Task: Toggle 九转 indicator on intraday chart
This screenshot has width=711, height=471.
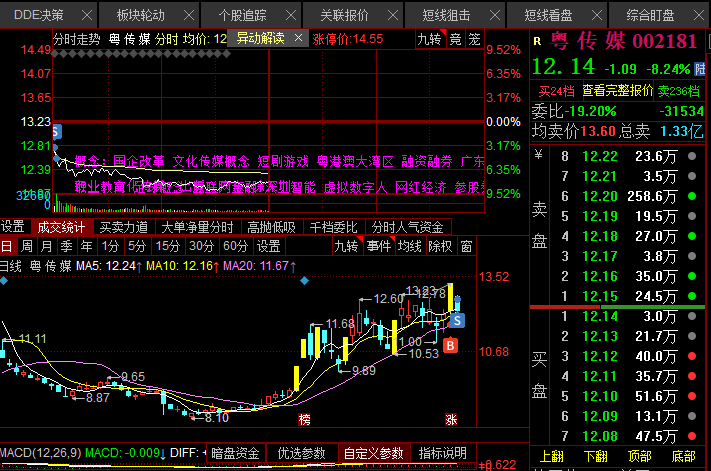Action: coord(429,39)
